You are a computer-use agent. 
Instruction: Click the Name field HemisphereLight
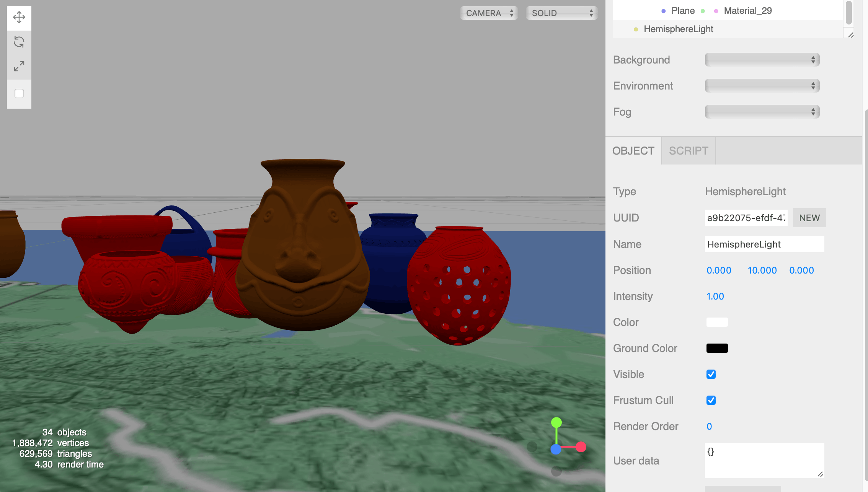[764, 244]
